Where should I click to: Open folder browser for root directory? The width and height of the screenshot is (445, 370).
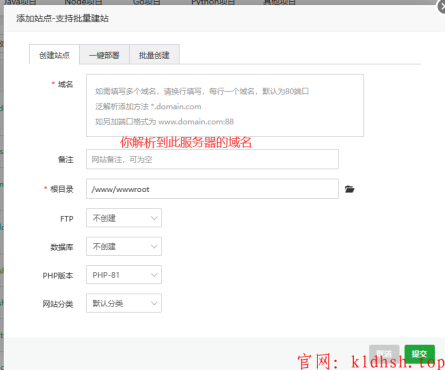click(x=349, y=189)
